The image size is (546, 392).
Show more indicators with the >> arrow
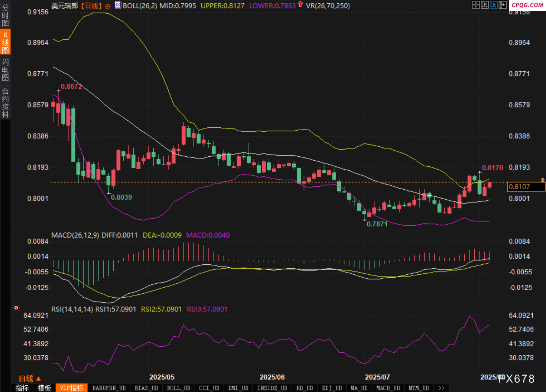tap(441, 388)
